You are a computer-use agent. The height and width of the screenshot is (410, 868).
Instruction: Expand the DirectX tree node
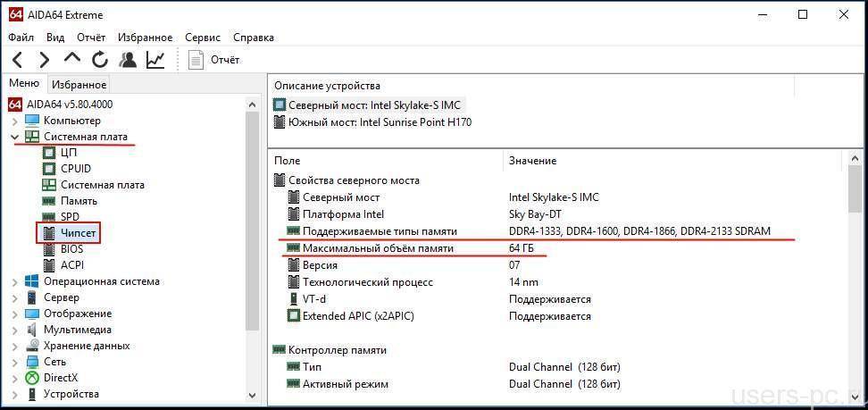(14, 378)
